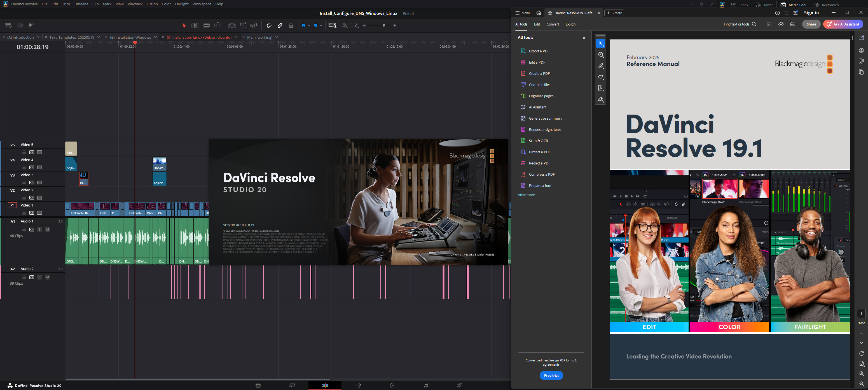Screen dimensions: 868x390
Task: Switch to Convert tab in Acrobat
Action: click(553, 24)
